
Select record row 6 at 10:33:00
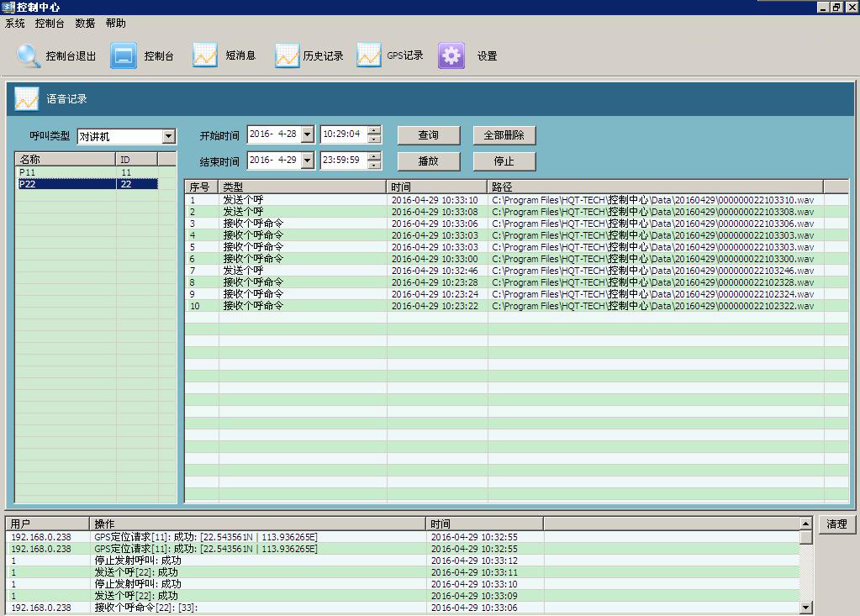tap(516, 259)
